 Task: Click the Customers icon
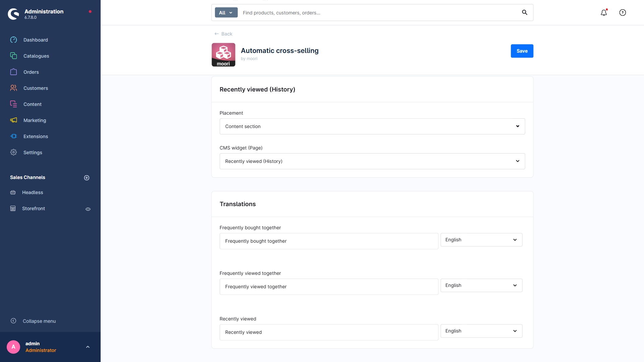[13, 88]
